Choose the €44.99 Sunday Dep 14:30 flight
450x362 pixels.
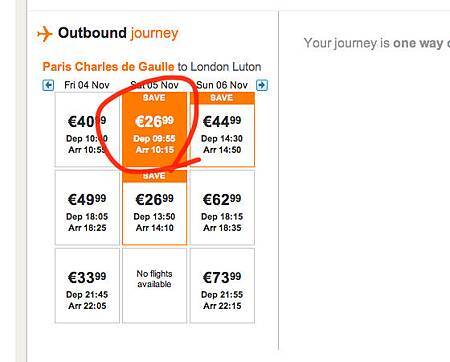[x=222, y=130]
